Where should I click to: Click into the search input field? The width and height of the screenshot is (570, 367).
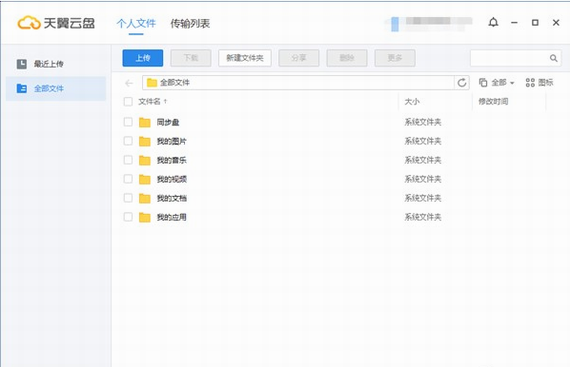tap(509, 58)
